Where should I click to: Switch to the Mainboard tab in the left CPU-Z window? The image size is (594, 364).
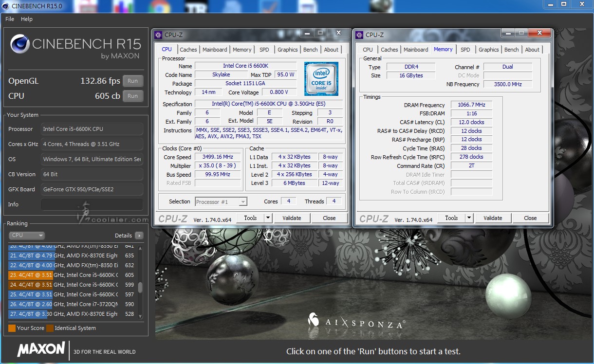pyautogui.click(x=215, y=50)
